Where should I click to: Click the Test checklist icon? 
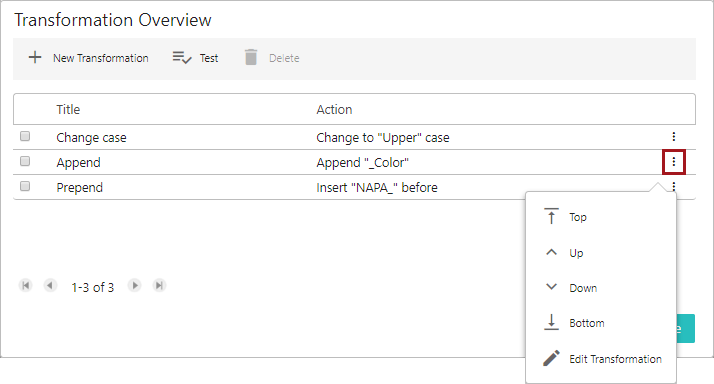tap(182, 58)
